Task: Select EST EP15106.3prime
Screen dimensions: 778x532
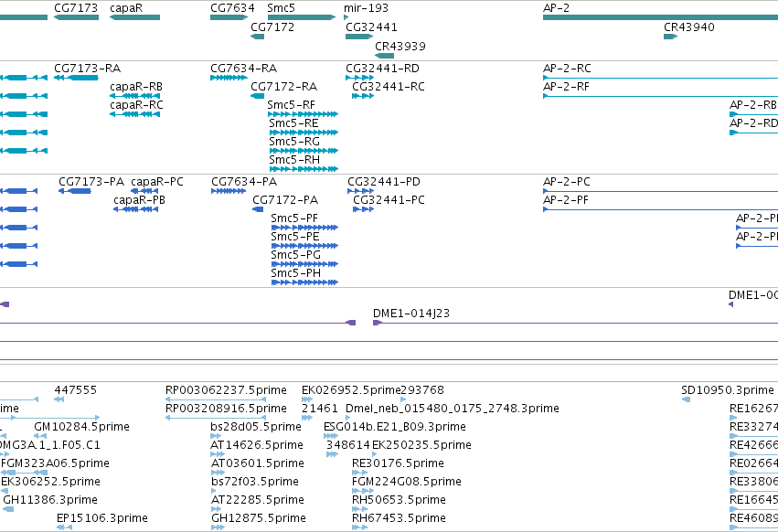Action: pos(102,519)
